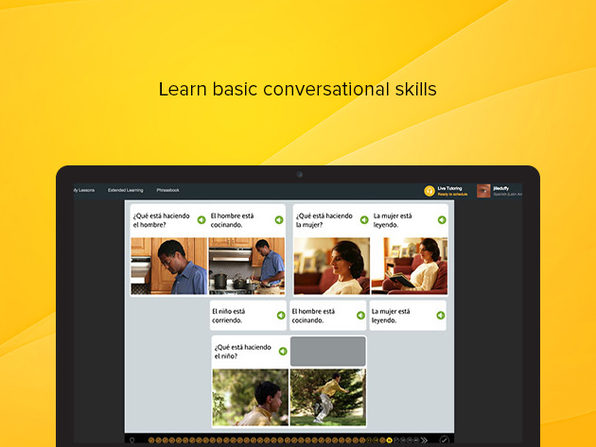The width and height of the screenshot is (596, 447).
Task: Open Live Tutoring ready to schedule link
Action: click(452, 194)
